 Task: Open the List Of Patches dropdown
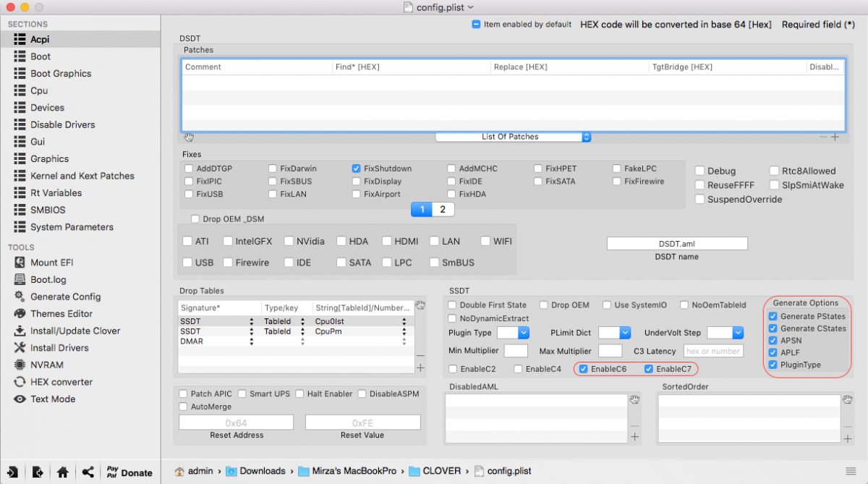[x=514, y=137]
